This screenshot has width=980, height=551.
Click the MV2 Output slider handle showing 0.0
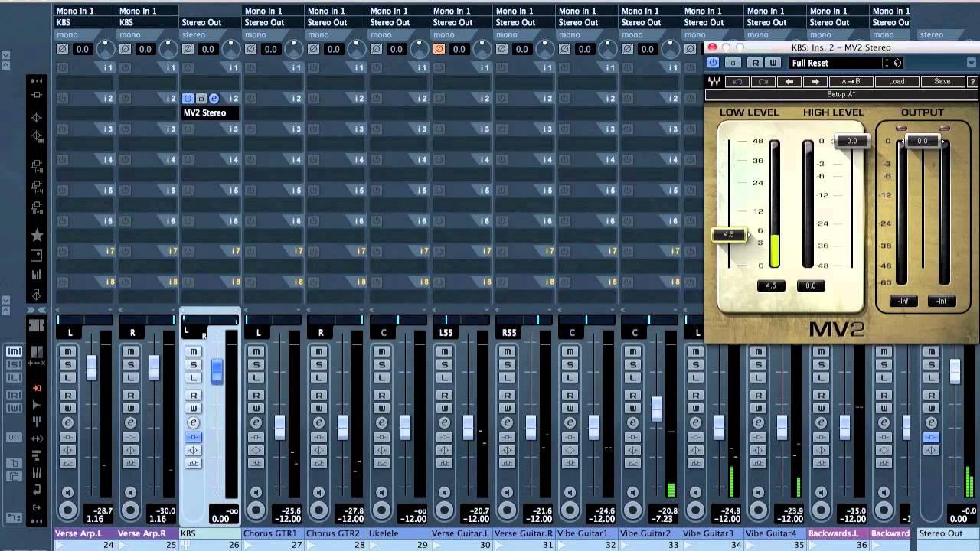(923, 141)
